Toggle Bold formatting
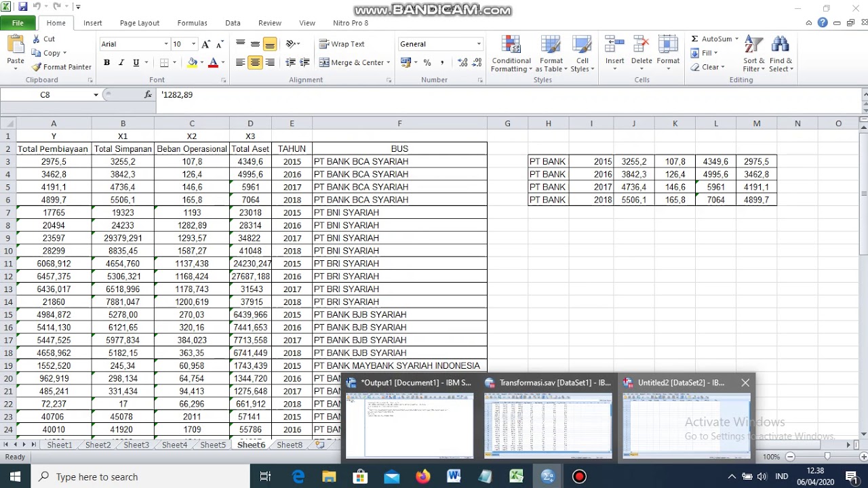 point(106,62)
